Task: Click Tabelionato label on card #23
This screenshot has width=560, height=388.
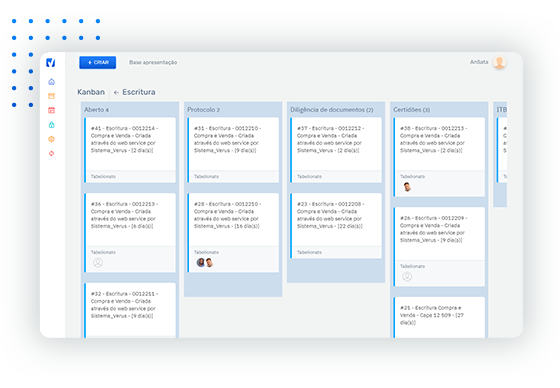Action: click(x=309, y=252)
